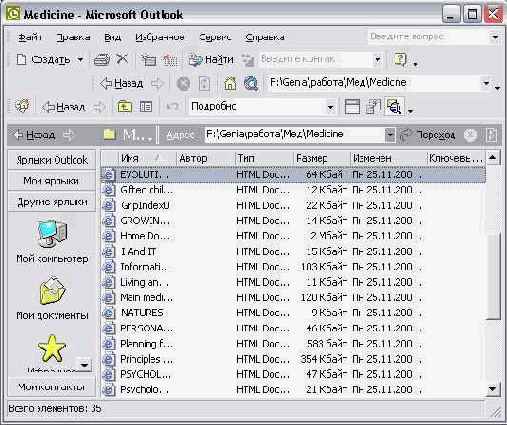Click the Search the web icon

click(x=251, y=83)
